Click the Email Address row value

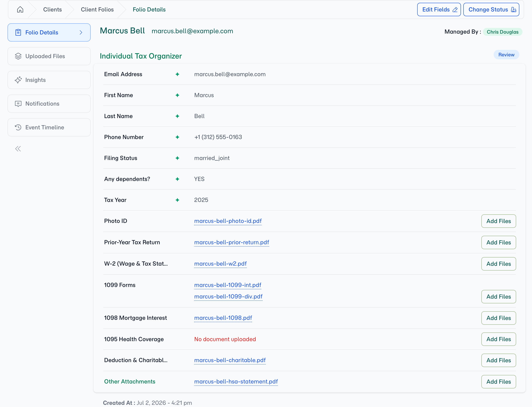[230, 74]
